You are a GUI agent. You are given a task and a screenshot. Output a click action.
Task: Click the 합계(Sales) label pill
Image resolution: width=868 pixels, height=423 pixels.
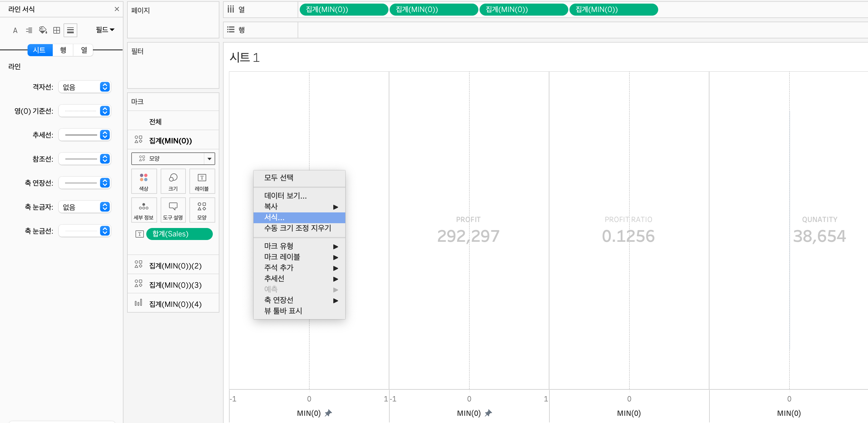(x=179, y=234)
